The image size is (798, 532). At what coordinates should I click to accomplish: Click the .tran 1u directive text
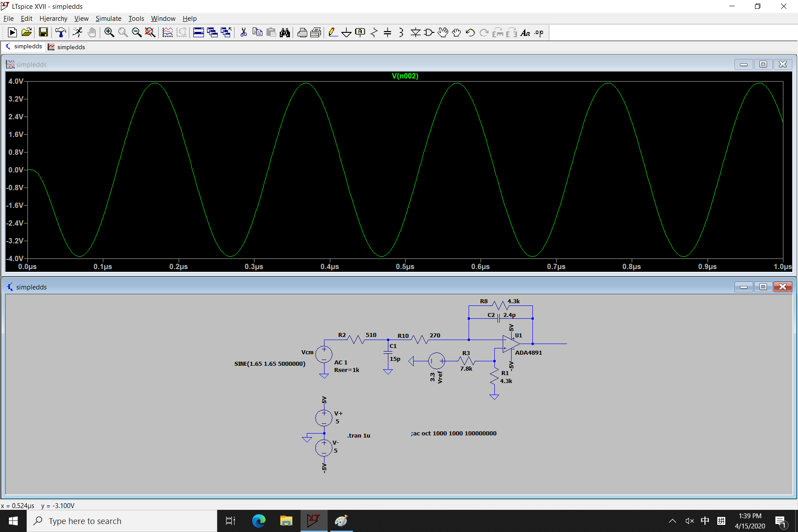click(x=359, y=435)
